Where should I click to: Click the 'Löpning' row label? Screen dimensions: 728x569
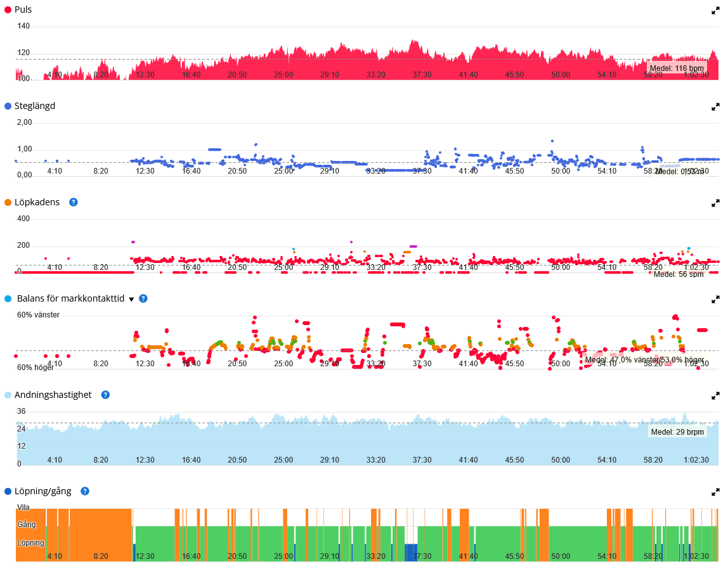(x=30, y=542)
